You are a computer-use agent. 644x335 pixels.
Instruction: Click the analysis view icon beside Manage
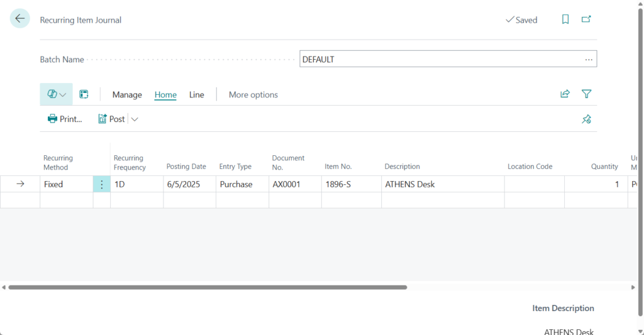[84, 94]
